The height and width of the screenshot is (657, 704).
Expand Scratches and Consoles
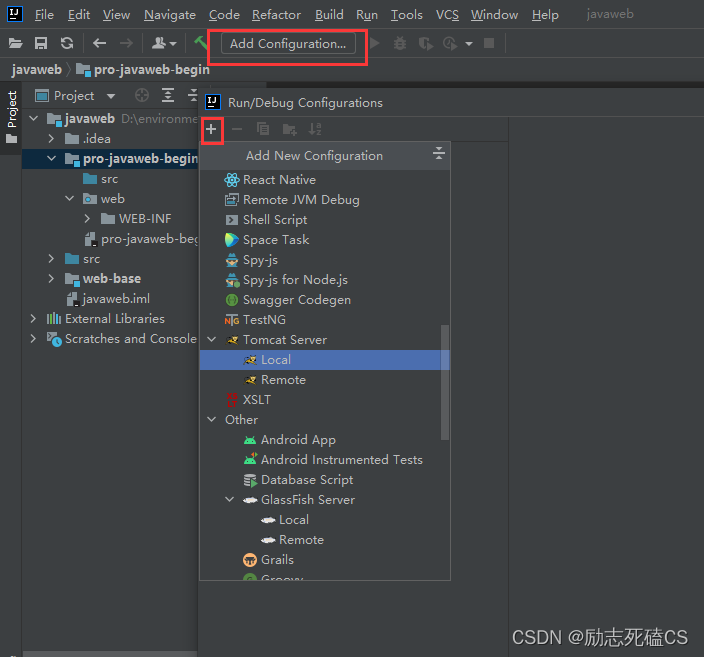pos(33,339)
